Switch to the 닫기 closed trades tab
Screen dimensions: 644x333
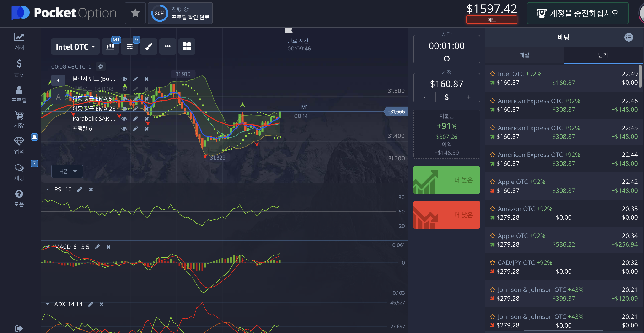603,55
